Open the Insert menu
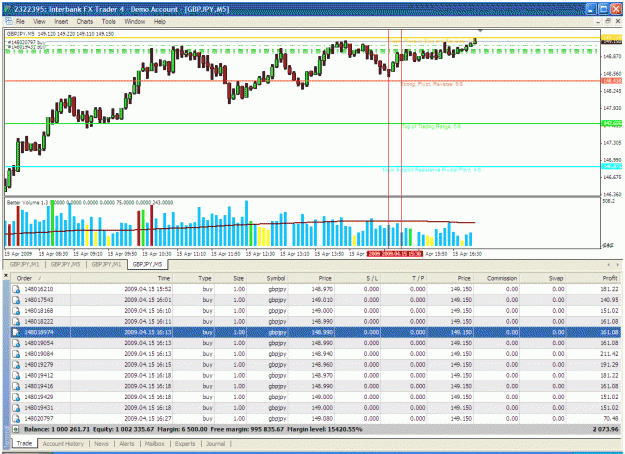The width and height of the screenshot is (625, 454). 61,22
